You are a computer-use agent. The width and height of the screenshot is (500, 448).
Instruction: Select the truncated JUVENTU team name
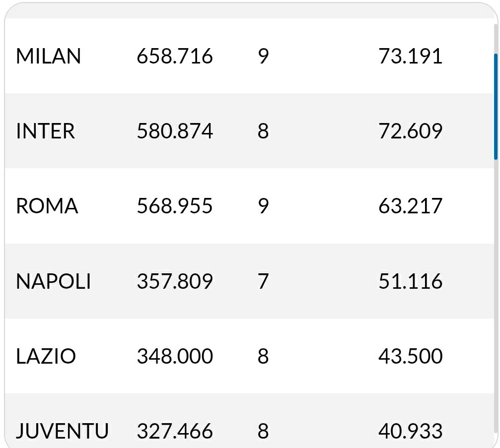(x=62, y=431)
